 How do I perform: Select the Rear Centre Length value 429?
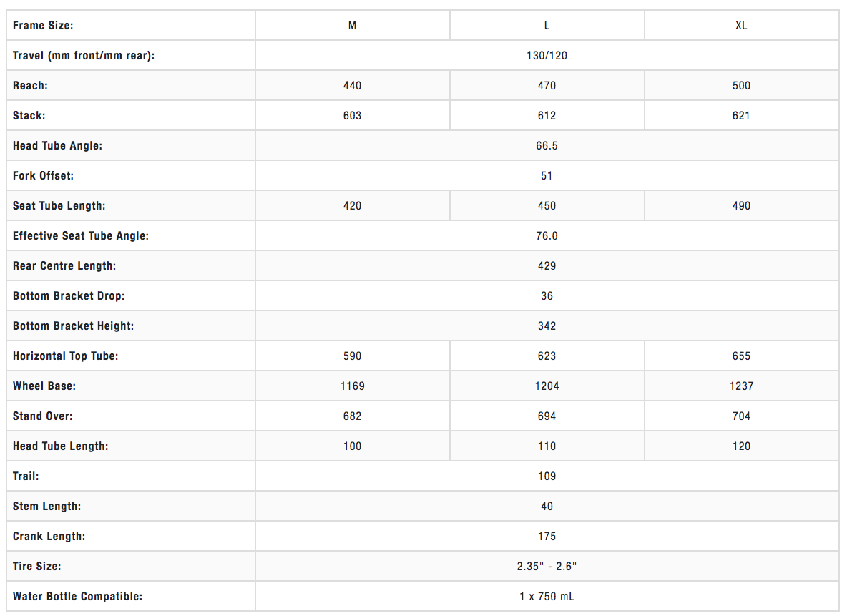click(547, 266)
